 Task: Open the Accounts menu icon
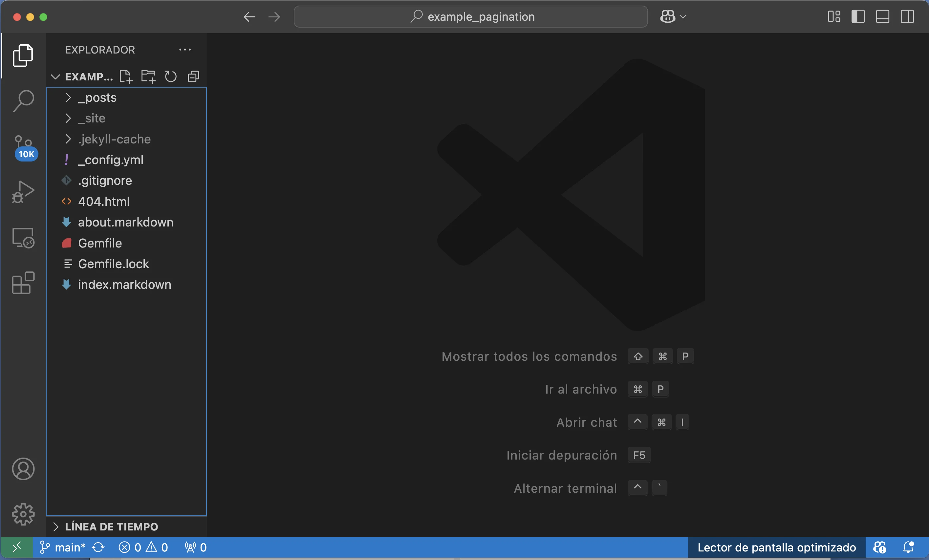tap(23, 469)
